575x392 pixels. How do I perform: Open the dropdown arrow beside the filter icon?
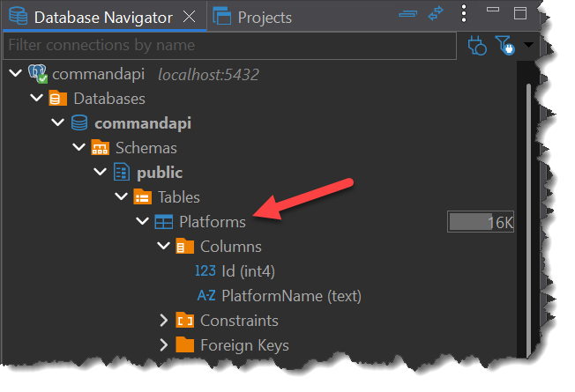[528, 45]
